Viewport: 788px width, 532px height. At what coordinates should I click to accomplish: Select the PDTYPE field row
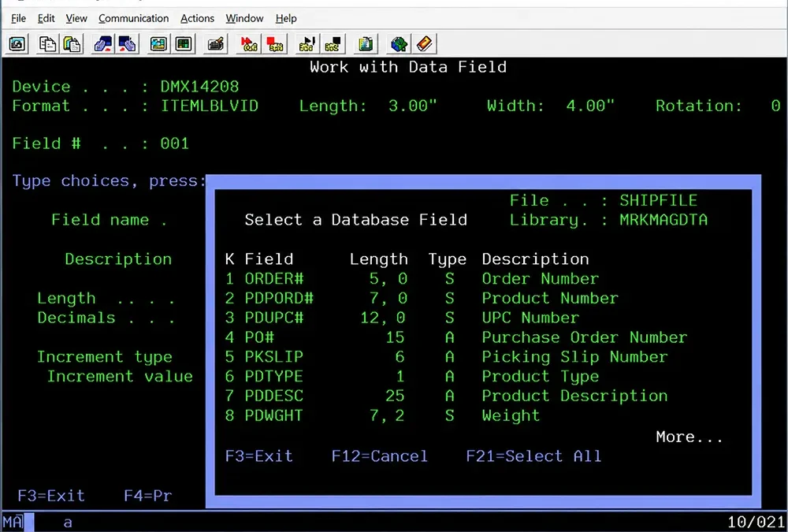pyautogui.click(x=411, y=377)
